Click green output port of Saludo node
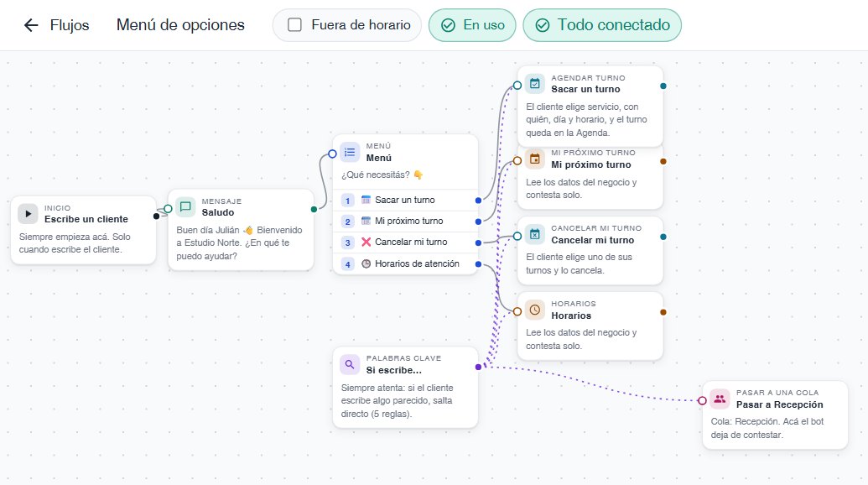Screen dimensions: 868x485 click(x=314, y=209)
